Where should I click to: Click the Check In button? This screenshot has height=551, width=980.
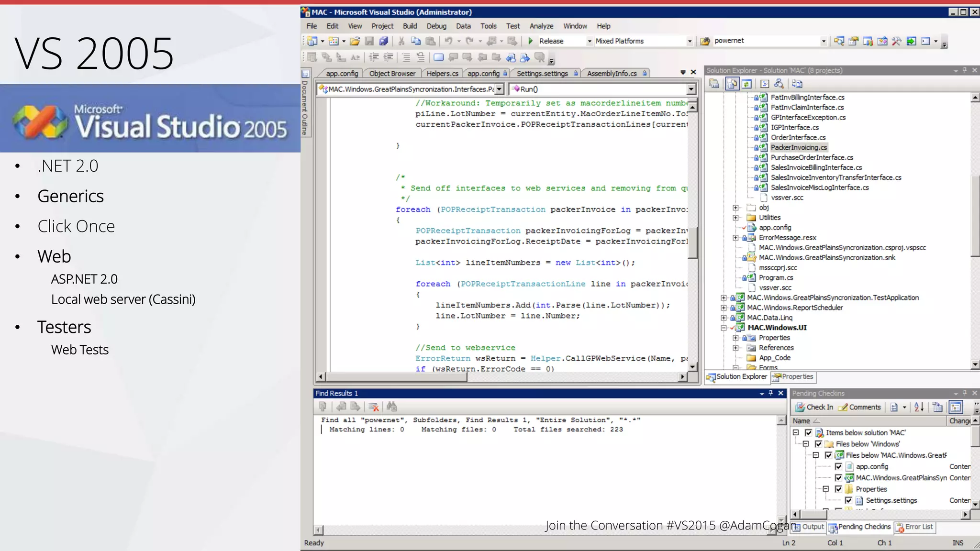point(814,407)
